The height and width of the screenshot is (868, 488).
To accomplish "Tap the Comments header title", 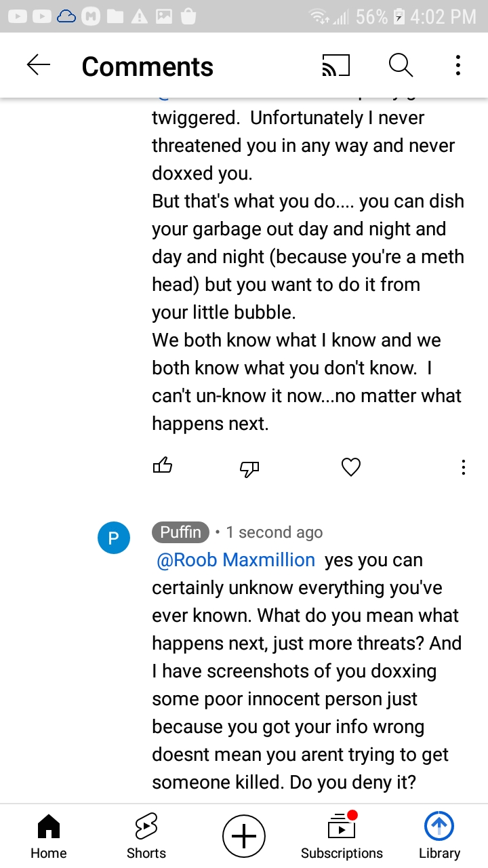I will 147,66.
